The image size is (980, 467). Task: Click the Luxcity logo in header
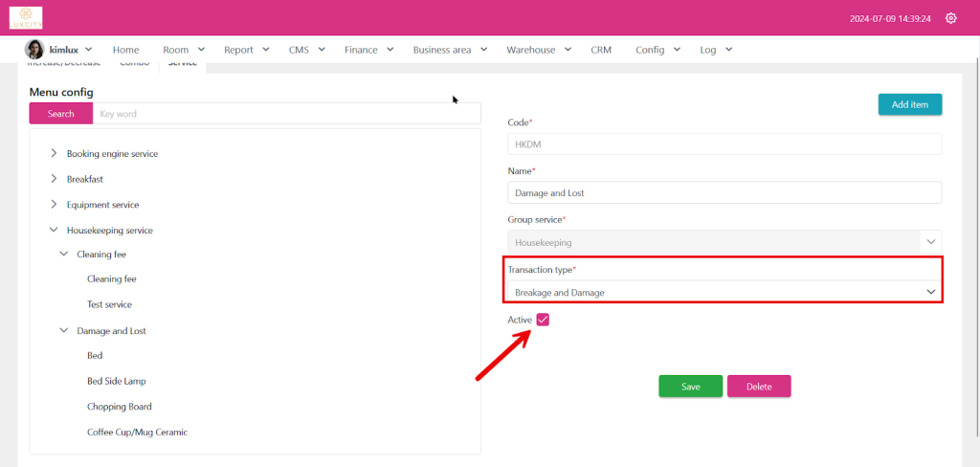[x=26, y=17]
